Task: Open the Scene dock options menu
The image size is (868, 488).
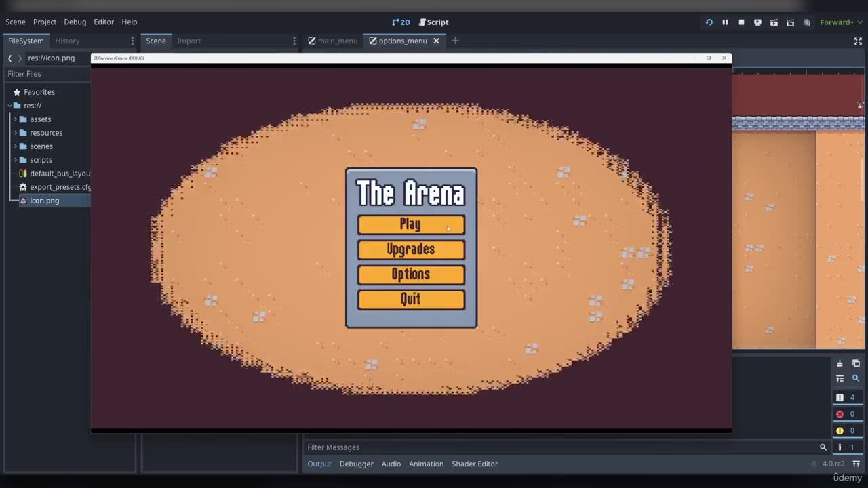Action: click(x=294, y=41)
